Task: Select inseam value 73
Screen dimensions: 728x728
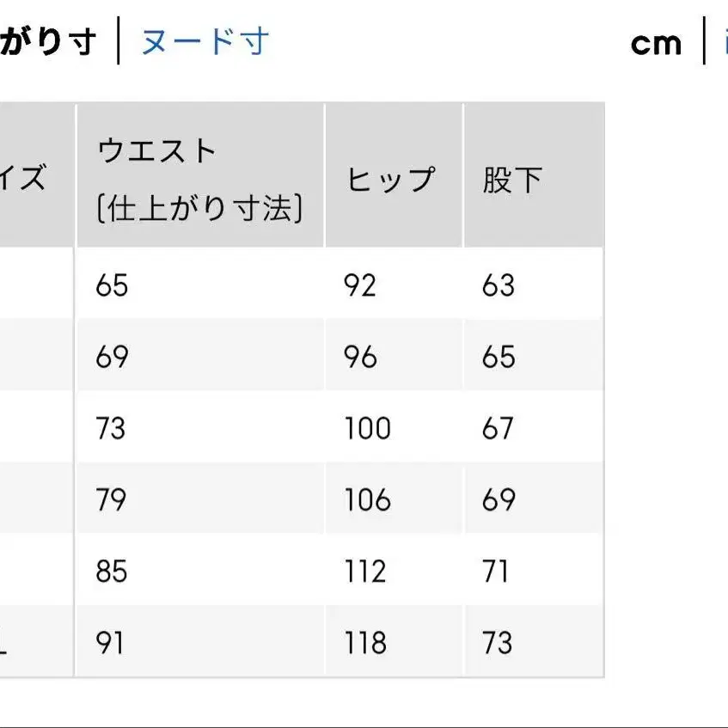Action: point(499,642)
